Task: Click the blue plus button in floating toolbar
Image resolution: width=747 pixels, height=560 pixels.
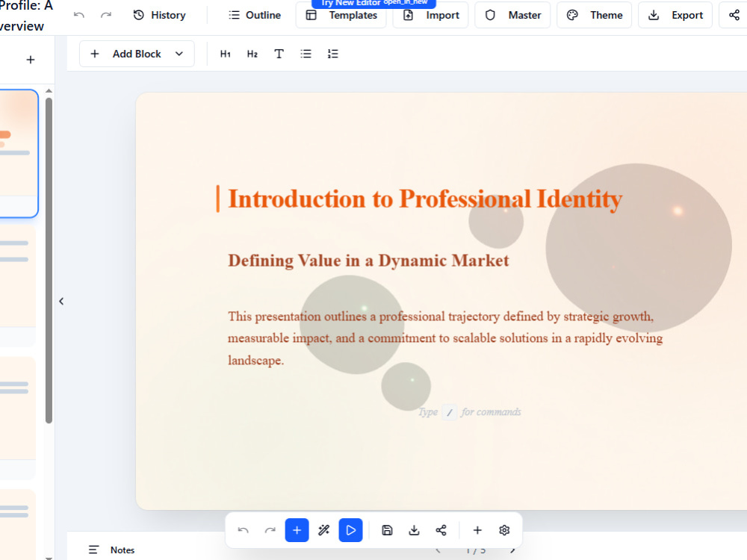Action: (297, 530)
